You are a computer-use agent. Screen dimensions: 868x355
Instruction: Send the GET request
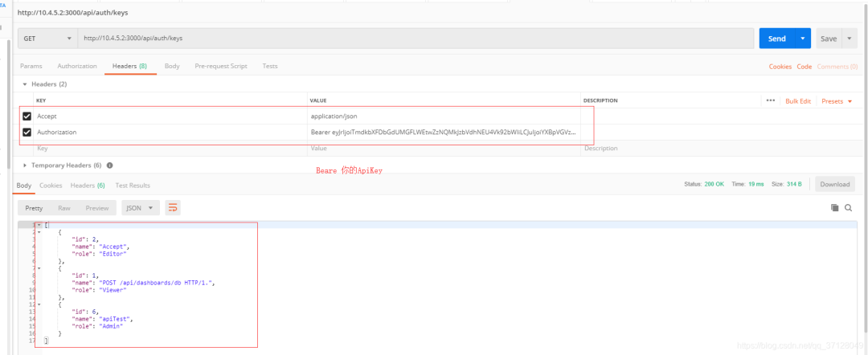(777, 39)
